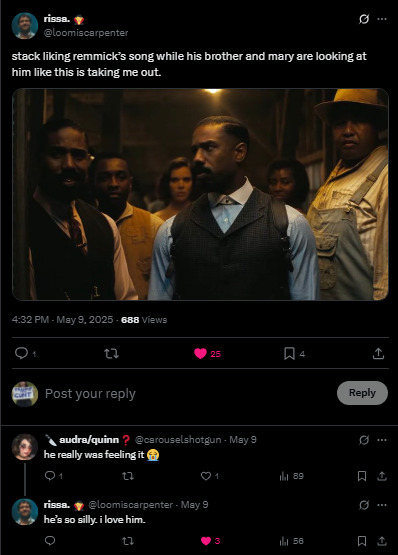
Task: Bookmark audra/quinn's reply
Action: (x=362, y=476)
